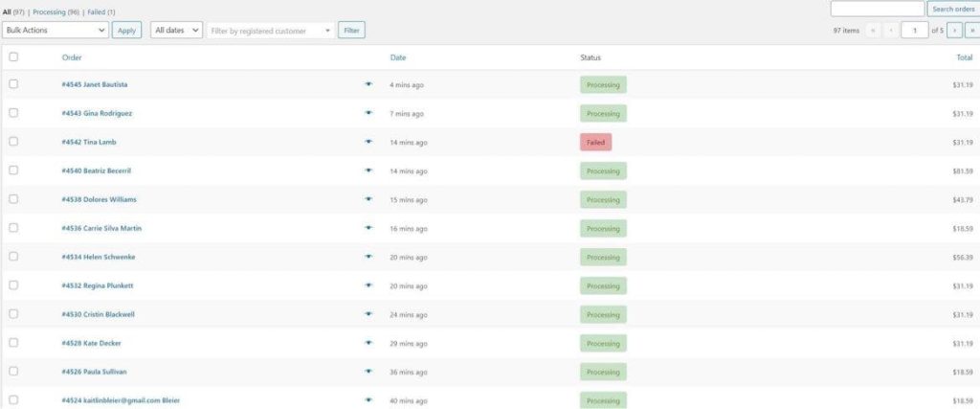Open order #4530 Cristin Blackwell link
This screenshot has height=409, width=980.
pyautogui.click(x=99, y=314)
